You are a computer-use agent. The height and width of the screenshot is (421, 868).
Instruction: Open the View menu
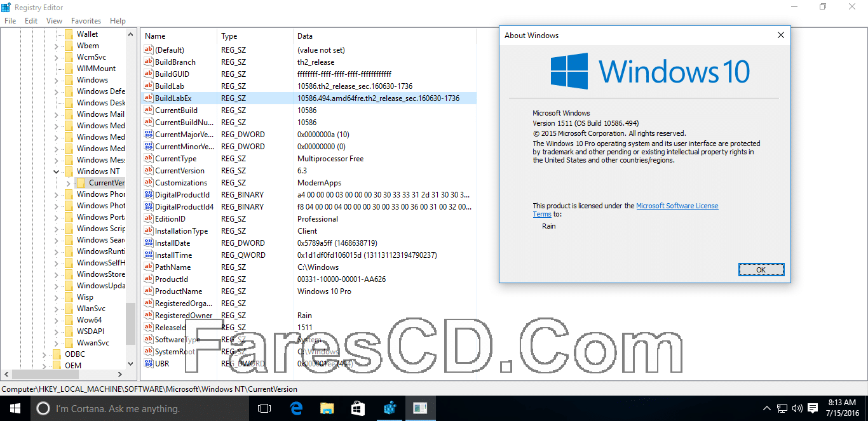pos(54,21)
